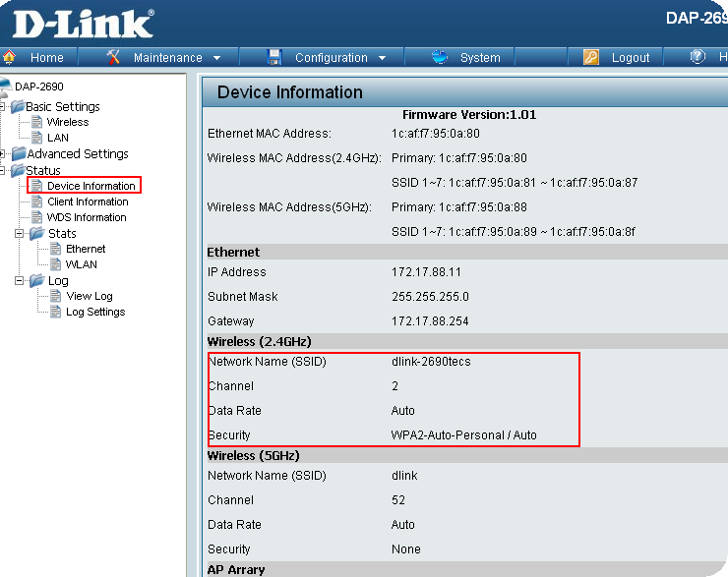Click the Advanced Settings label
This screenshot has height=577, width=728.
[x=78, y=153]
